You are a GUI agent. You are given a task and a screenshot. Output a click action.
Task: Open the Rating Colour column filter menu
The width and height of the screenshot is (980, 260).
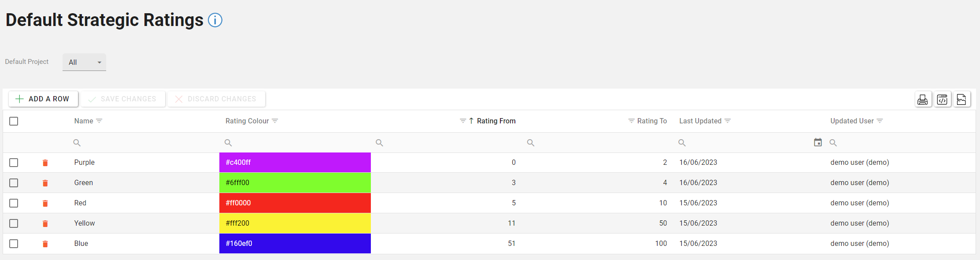[275, 121]
